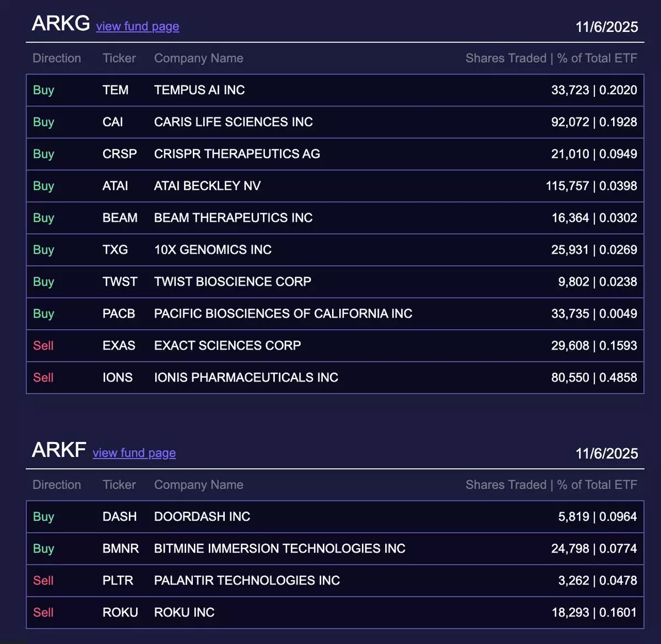
Task: Open the ARKF view fund page link
Action: point(134,452)
